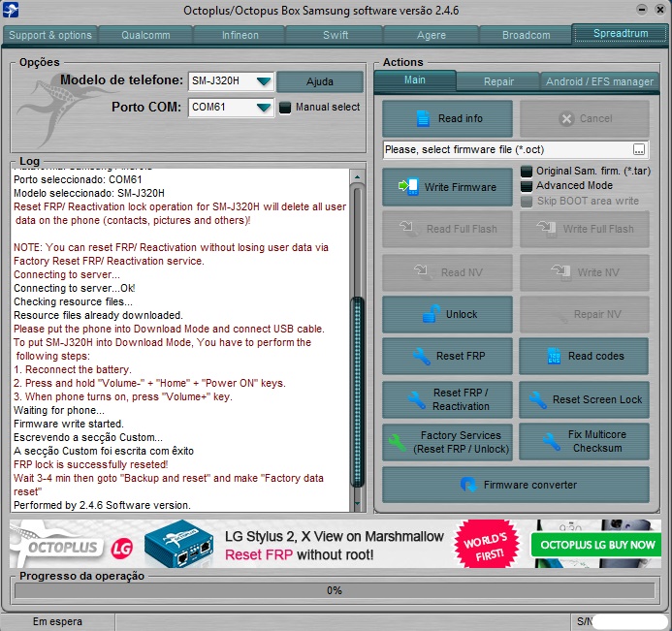This screenshot has height=631, width=672.
Task: Click the Unlock button label
Action: pos(462,314)
